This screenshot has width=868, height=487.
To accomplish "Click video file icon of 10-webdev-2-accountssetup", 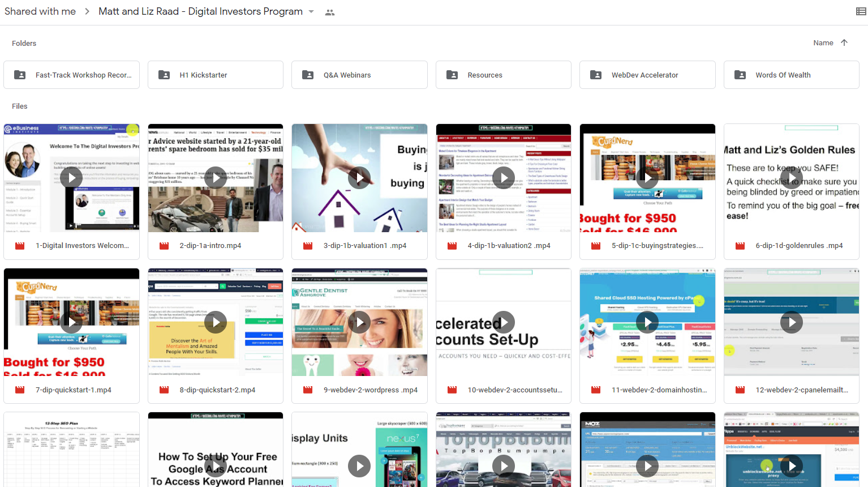I will 452,390.
